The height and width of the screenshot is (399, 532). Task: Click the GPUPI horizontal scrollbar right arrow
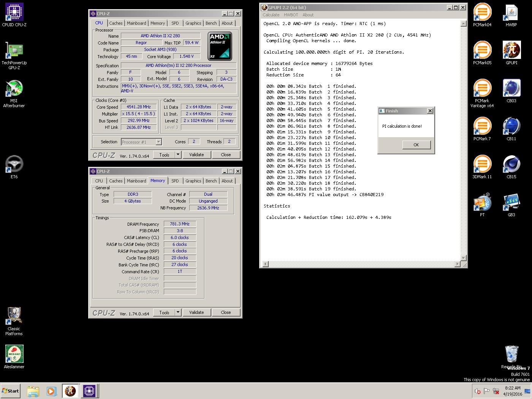click(x=457, y=264)
